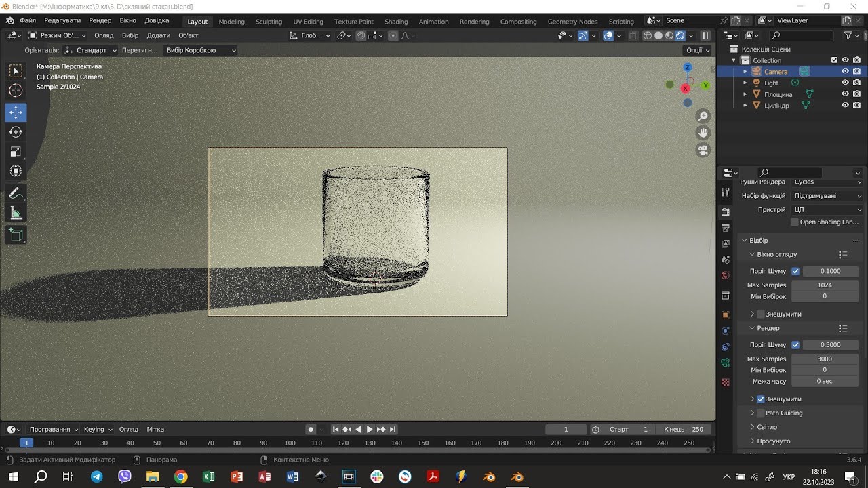Switch to the Shading workspace tab

396,21
